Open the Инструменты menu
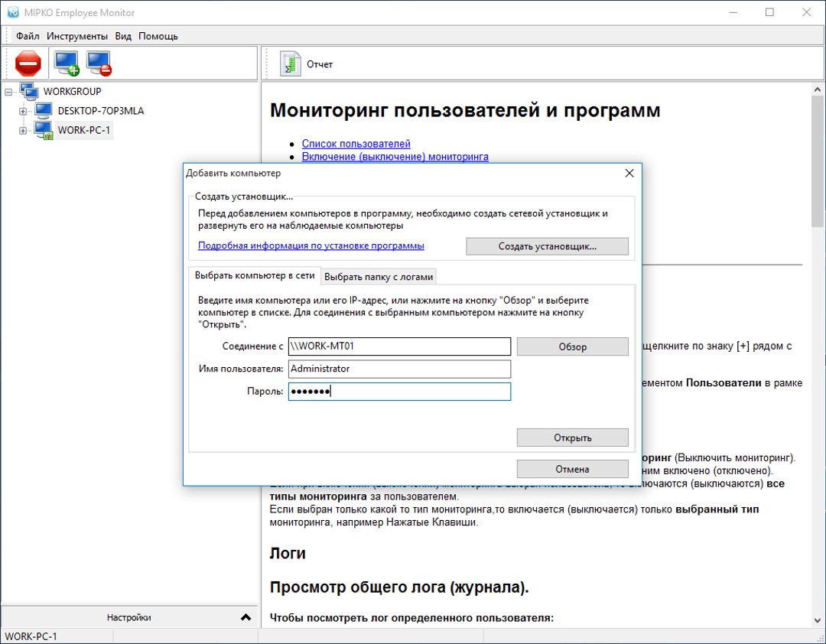Image resolution: width=826 pixels, height=644 pixels. (x=77, y=36)
